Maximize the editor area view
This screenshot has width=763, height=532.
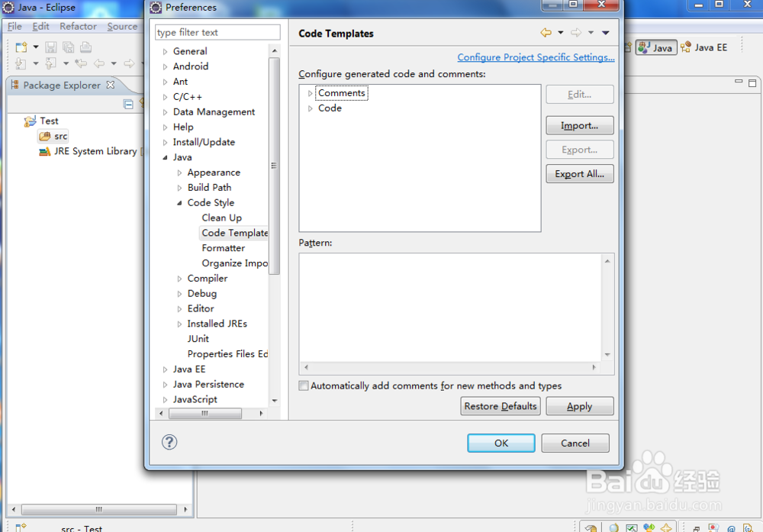tap(752, 82)
